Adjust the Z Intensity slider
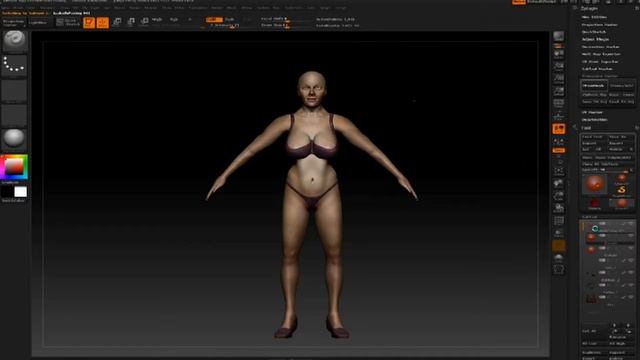The height and width of the screenshot is (360, 640). point(224,25)
